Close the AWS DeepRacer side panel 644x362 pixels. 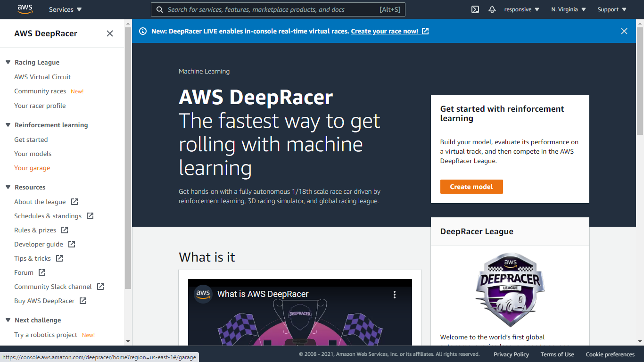[110, 33]
